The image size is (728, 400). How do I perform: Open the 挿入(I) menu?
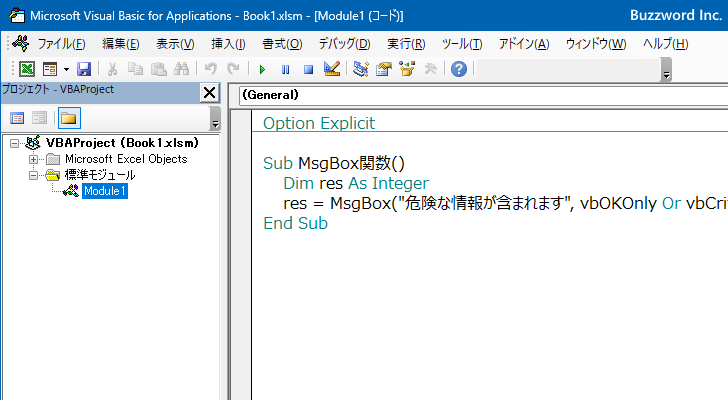click(228, 44)
